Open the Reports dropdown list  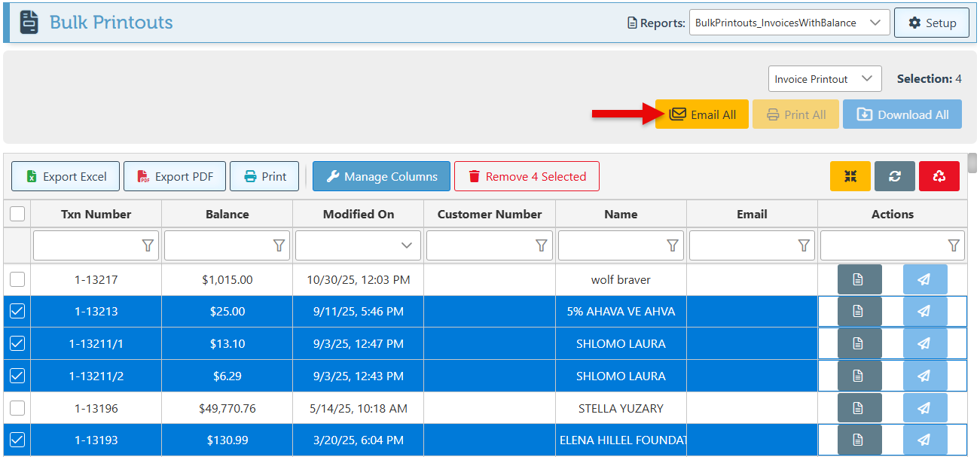pos(789,23)
